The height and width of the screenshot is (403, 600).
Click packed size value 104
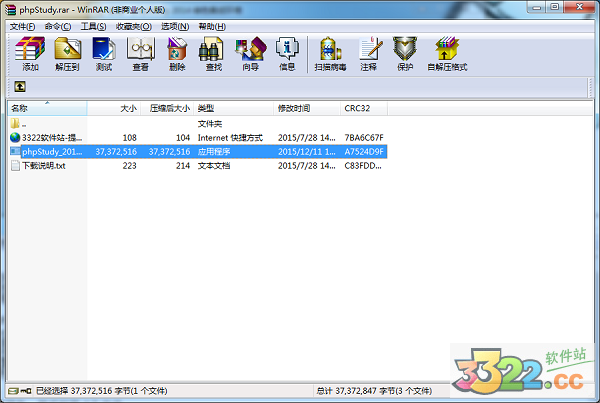point(183,137)
